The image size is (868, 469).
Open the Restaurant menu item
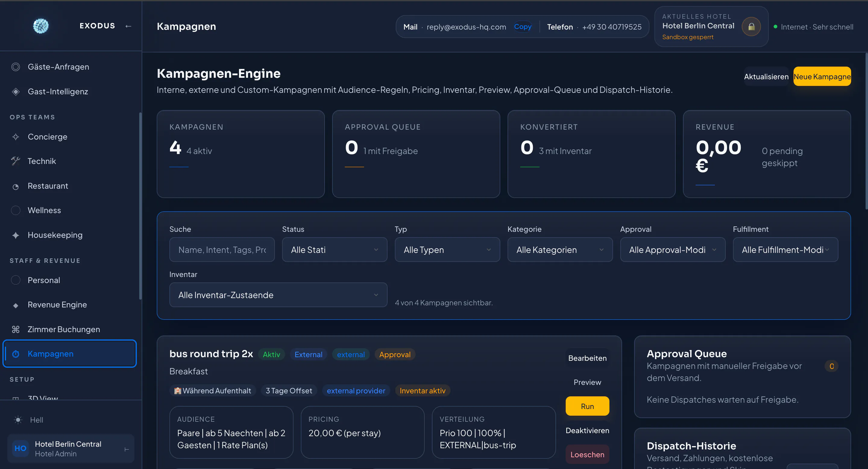(69, 186)
